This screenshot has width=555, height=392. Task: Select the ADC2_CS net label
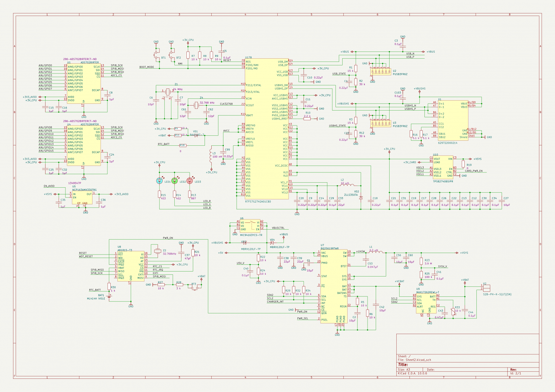click(116, 137)
